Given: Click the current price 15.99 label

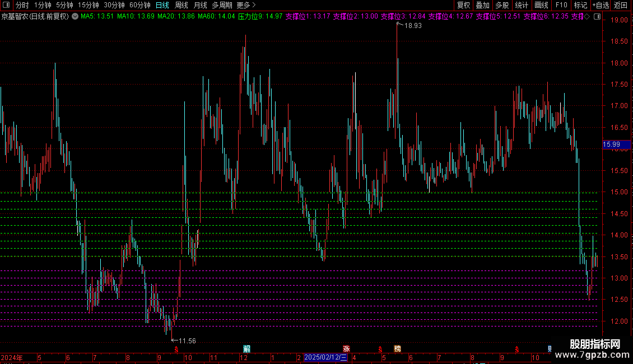Looking at the screenshot, I should (x=616, y=144).
